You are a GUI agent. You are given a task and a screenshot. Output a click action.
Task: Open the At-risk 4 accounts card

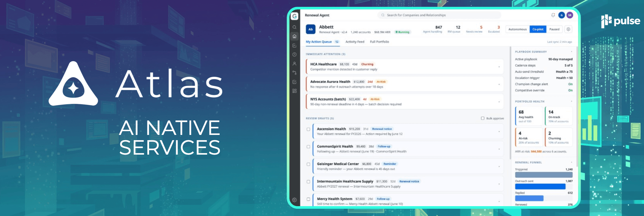pyautogui.click(x=529, y=137)
